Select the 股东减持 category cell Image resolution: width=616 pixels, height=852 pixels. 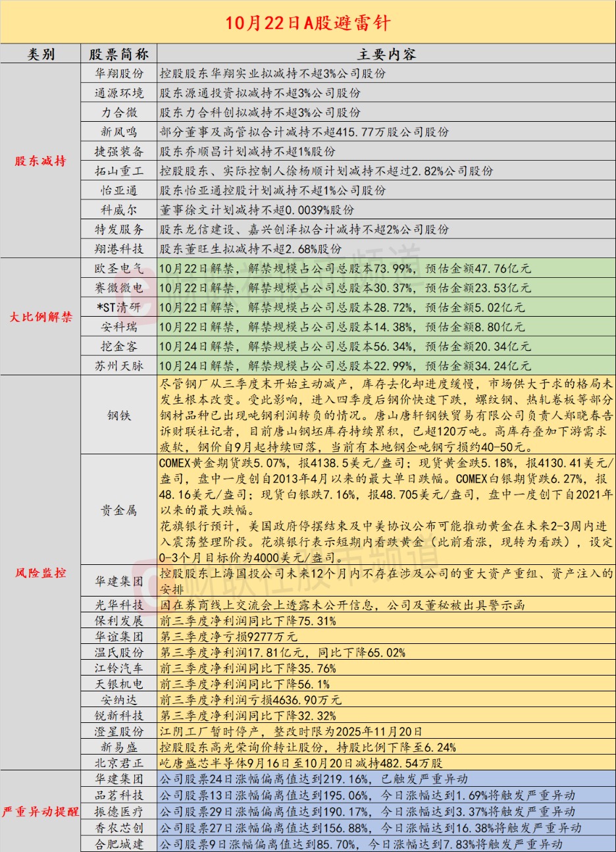tap(41, 161)
